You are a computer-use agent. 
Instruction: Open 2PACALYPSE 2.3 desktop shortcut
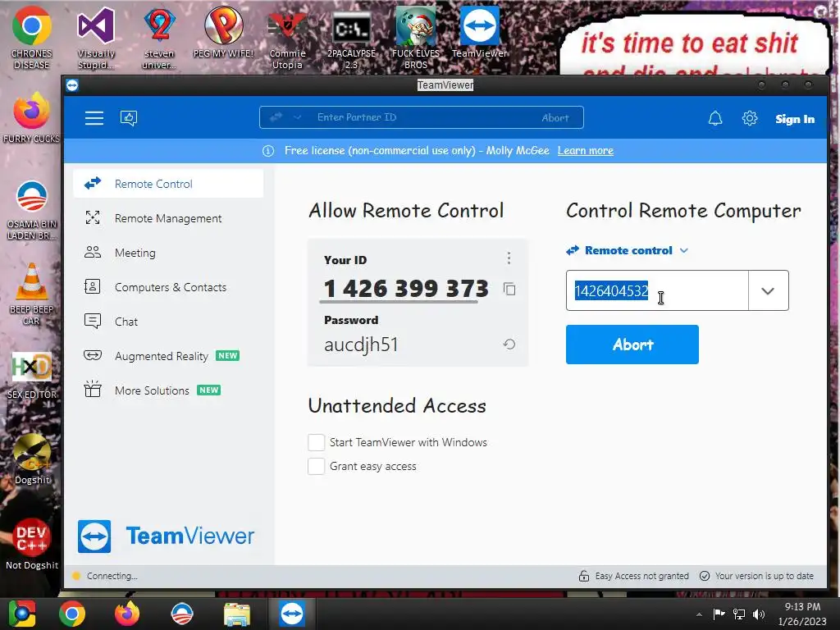tap(351, 38)
